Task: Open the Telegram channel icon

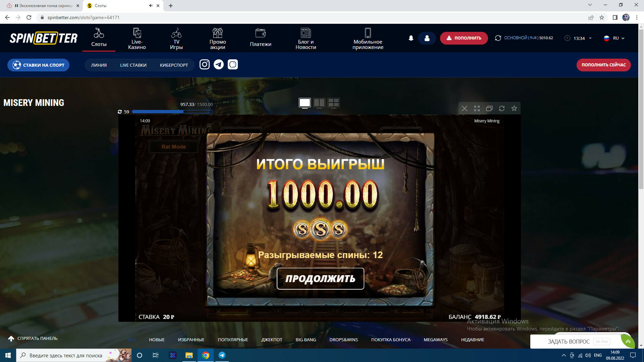Action: pyautogui.click(x=219, y=64)
